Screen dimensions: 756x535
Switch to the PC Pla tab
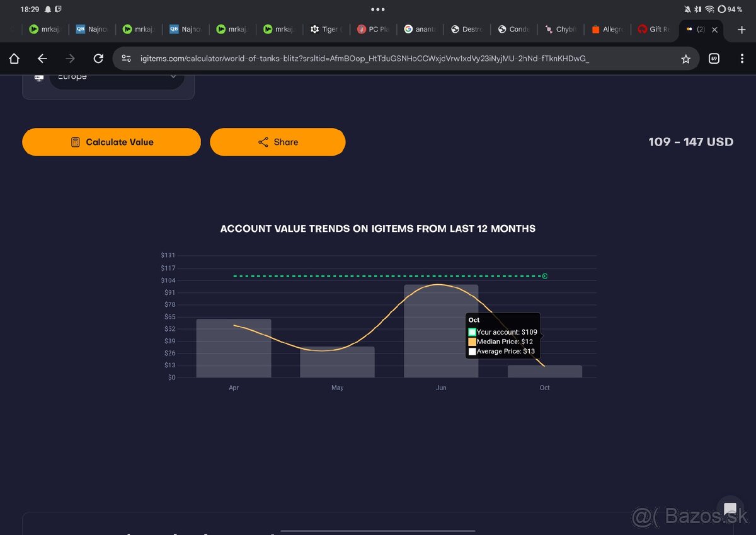(x=373, y=29)
